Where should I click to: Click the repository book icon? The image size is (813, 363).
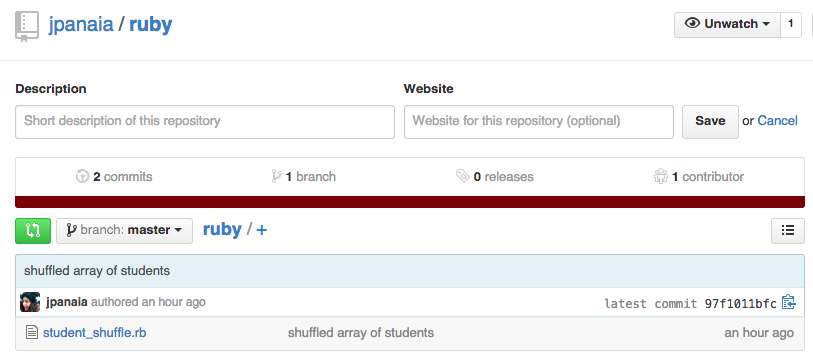pyautogui.click(x=27, y=26)
